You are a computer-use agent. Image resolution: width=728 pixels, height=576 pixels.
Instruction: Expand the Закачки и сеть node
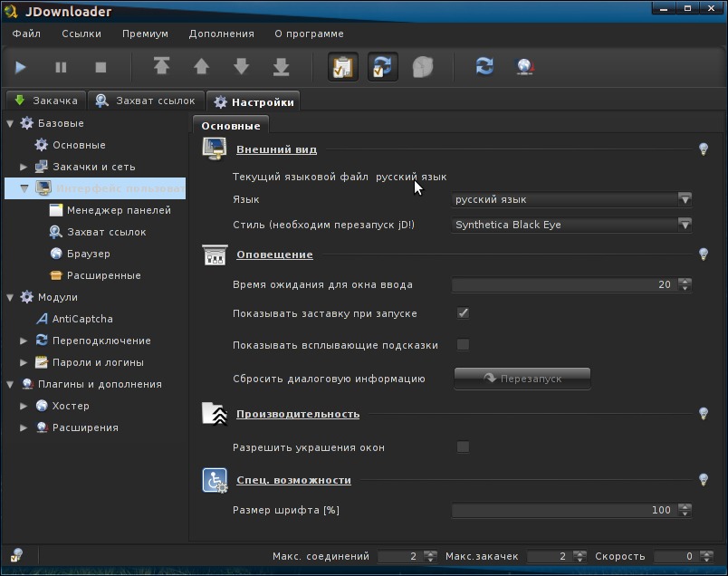(x=24, y=167)
